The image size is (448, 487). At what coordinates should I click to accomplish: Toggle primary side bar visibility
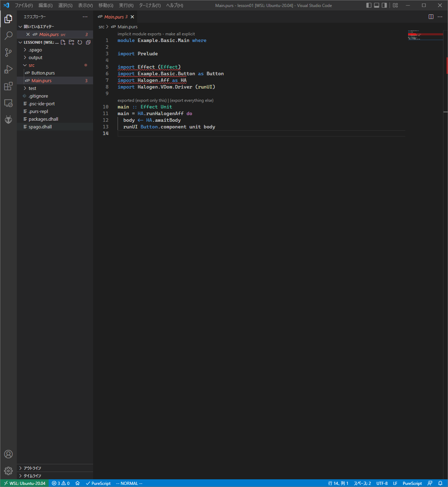coord(369,5)
